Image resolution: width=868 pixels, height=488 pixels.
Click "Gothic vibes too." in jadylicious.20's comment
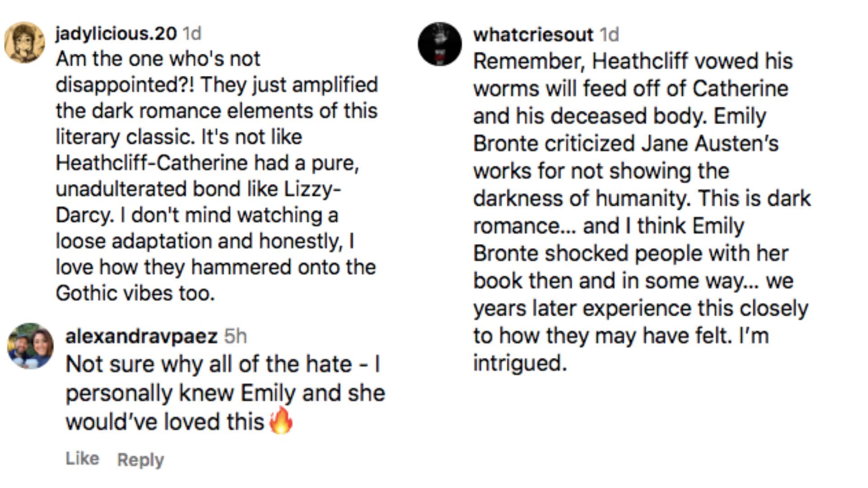point(135,294)
